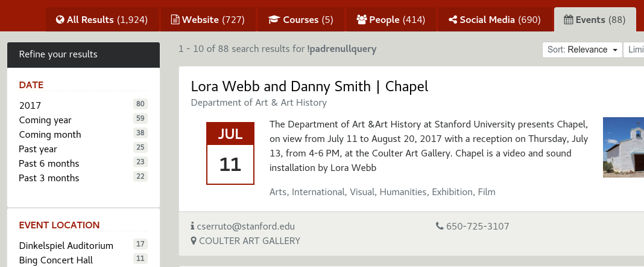The height and width of the screenshot is (267, 644).
Task: Switch to the Social Media tab
Action: (494, 19)
